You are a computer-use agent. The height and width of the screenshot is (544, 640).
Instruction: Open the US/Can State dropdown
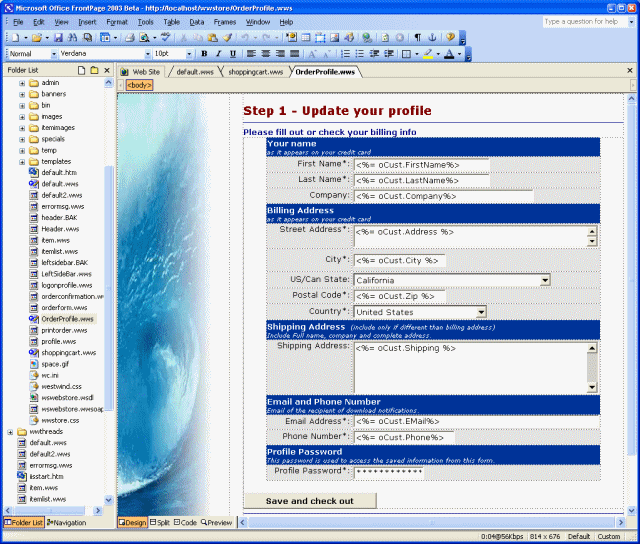pyautogui.click(x=545, y=280)
